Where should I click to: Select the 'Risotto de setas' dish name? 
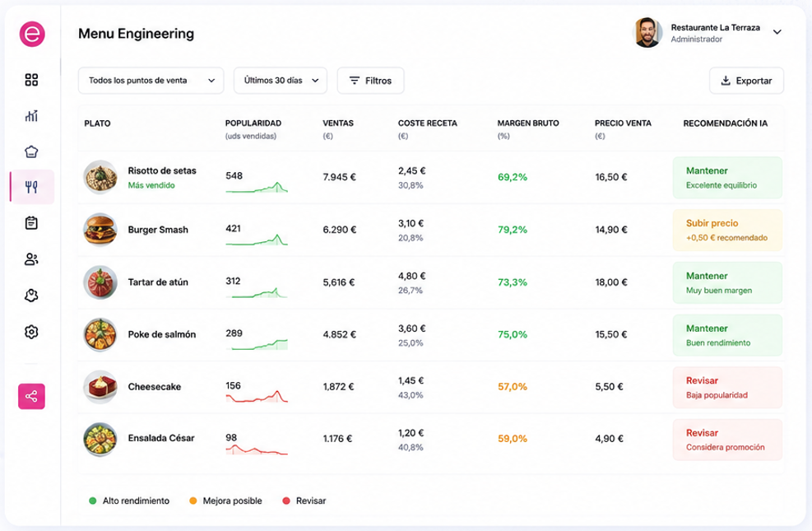click(162, 170)
